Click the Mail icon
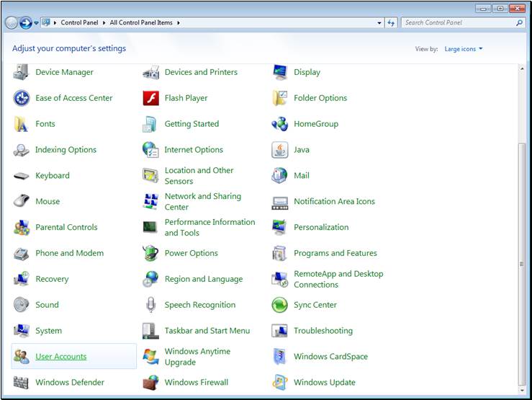532x400 pixels. point(280,176)
